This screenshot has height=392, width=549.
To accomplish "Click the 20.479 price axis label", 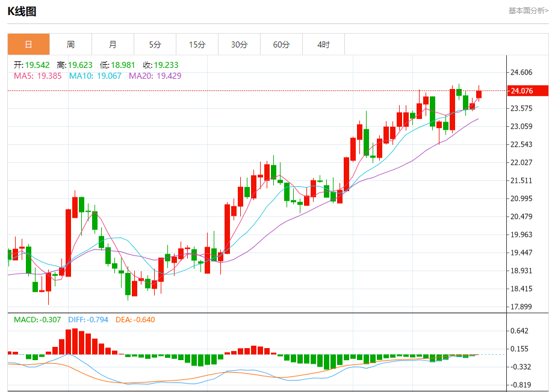I will pos(521,217).
